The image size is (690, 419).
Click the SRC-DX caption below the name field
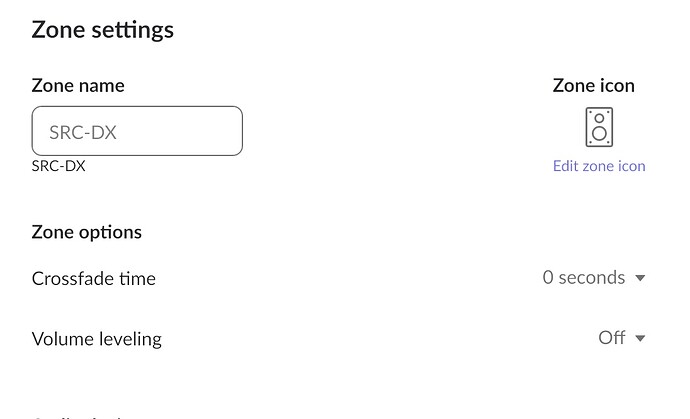[x=59, y=166]
